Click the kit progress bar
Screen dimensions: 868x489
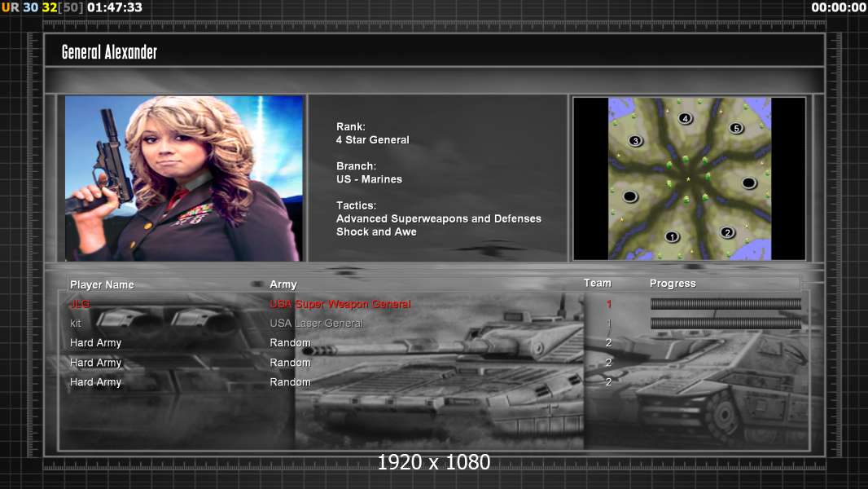726,323
